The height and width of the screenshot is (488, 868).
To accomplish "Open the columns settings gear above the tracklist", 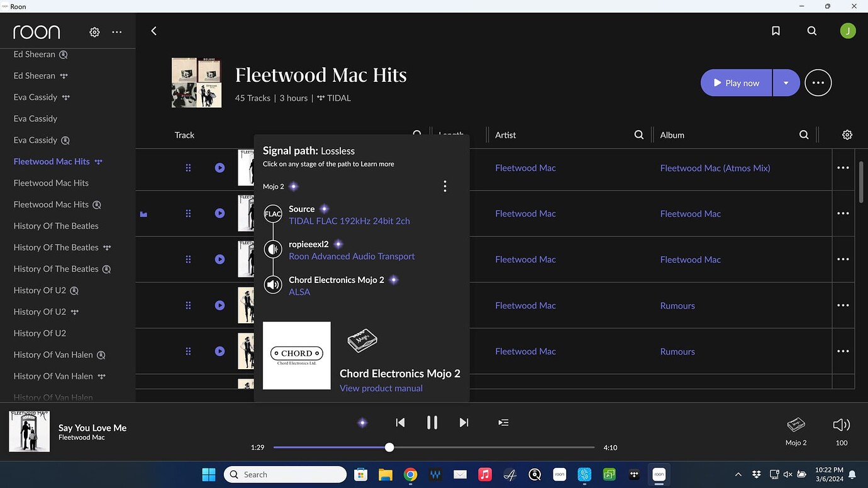I will coord(847,134).
